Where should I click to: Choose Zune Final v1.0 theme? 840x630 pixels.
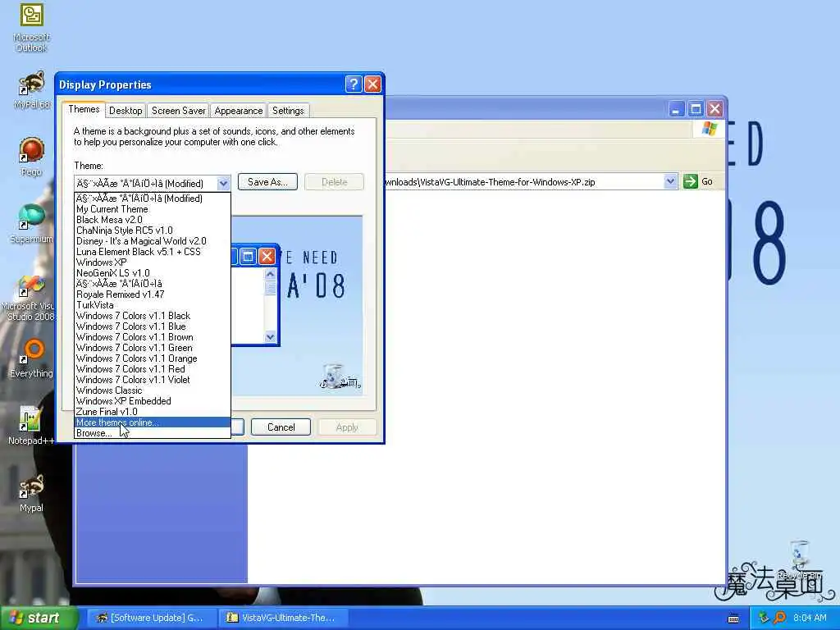(x=152, y=412)
